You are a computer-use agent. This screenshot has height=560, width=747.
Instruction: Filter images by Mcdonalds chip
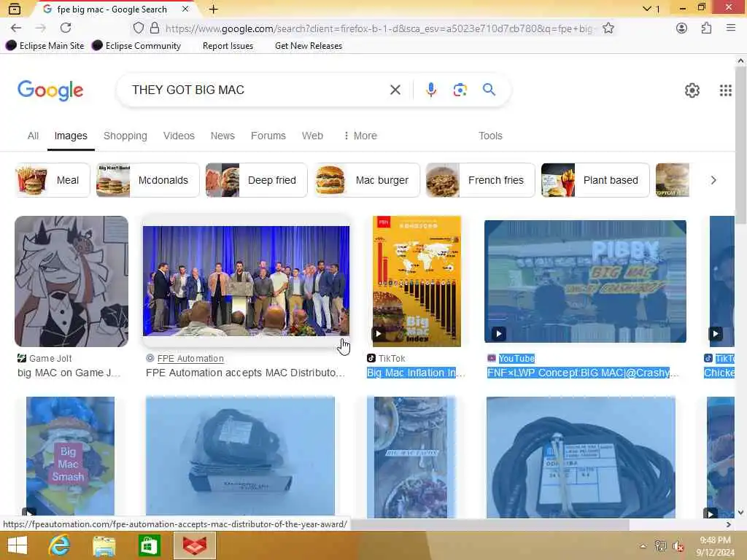point(147,180)
